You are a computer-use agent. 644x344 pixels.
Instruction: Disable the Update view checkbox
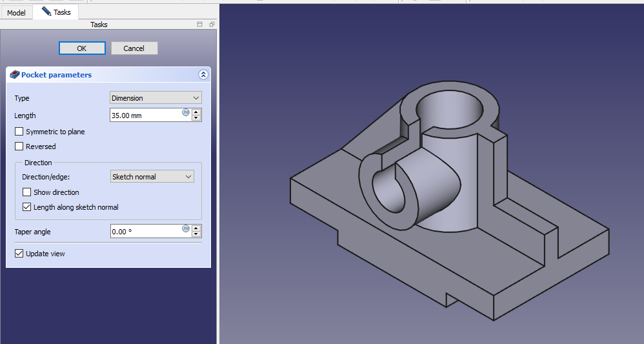19,254
